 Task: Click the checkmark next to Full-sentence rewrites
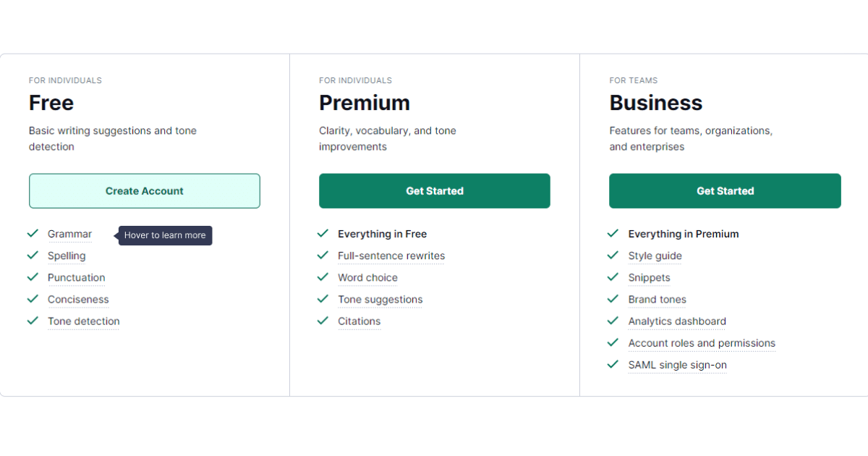tap(323, 255)
